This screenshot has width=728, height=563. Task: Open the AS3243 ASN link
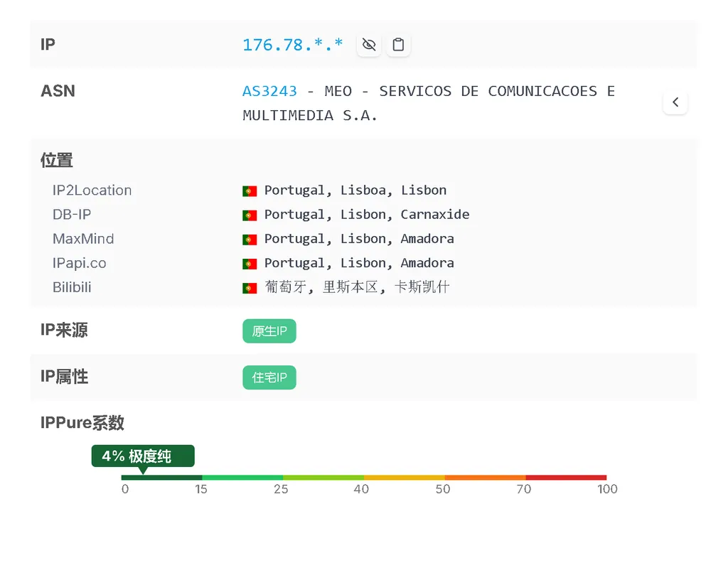coord(269,91)
